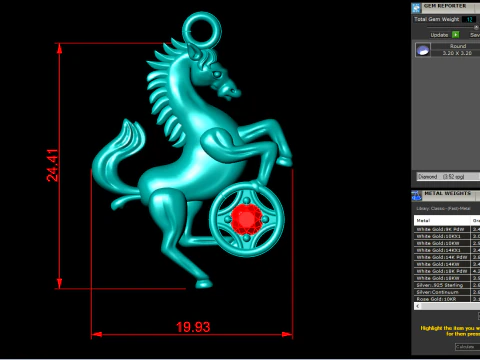Select the Rose Gold:10KR row
Screen dimensions: 480x360
coord(447,299)
